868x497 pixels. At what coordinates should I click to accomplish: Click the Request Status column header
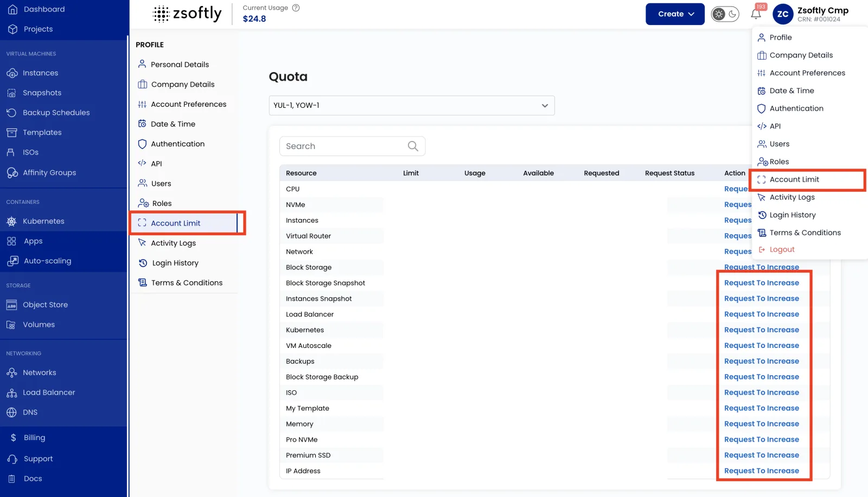(669, 173)
